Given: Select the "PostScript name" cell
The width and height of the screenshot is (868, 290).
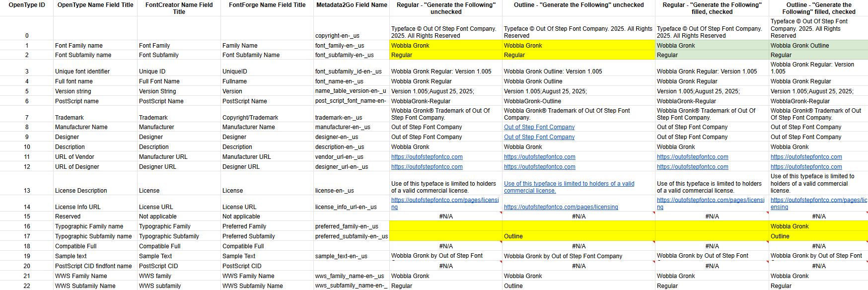Looking at the screenshot, I should pos(95,101).
